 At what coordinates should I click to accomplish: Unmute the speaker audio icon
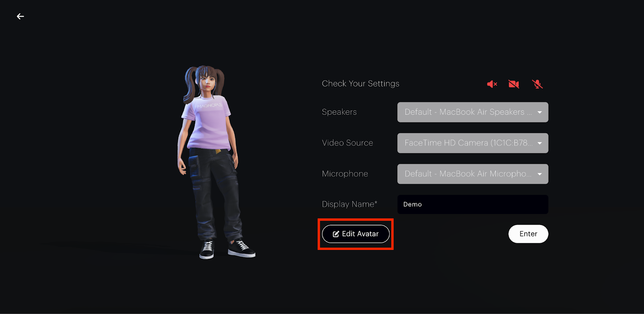492,84
